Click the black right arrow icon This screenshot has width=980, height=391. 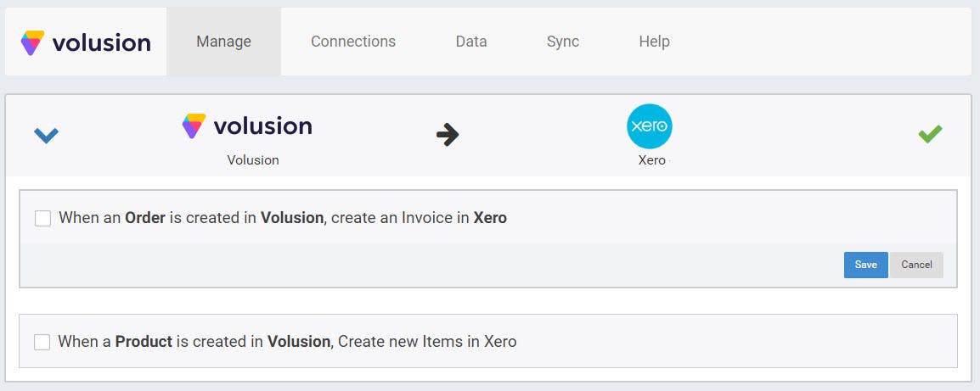point(448,134)
